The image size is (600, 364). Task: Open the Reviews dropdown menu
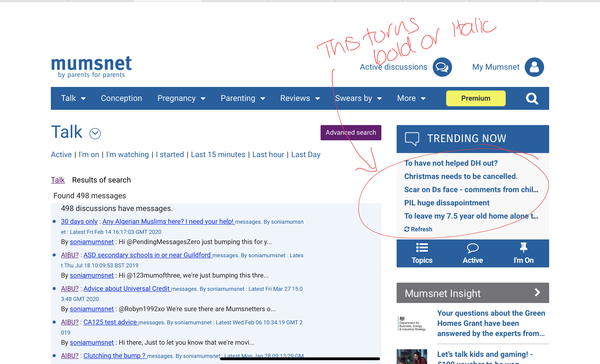tap(300, 98)
